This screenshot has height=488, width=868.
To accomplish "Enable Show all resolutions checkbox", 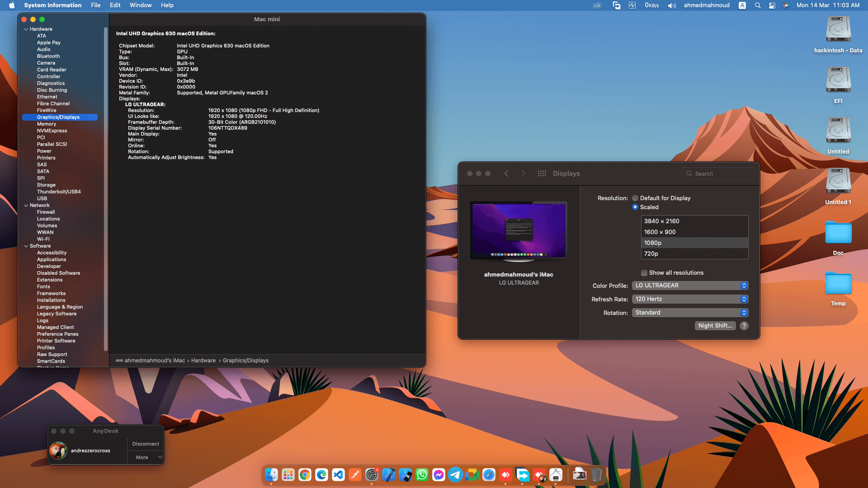I will point(644,273).
